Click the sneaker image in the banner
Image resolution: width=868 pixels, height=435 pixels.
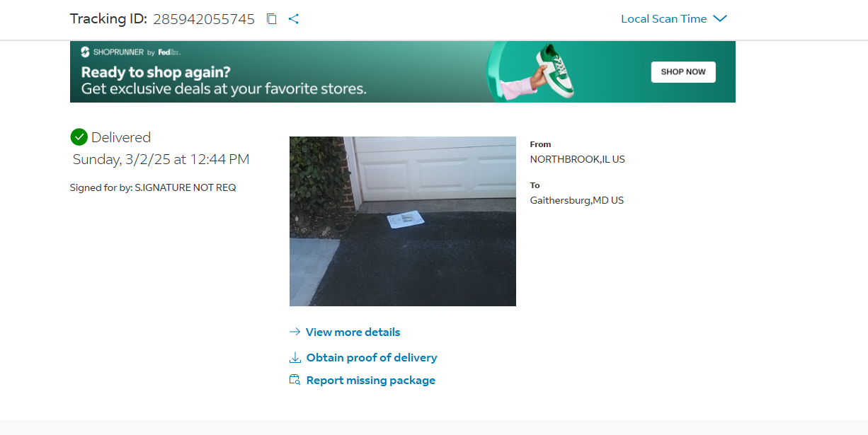pos(554,71)
